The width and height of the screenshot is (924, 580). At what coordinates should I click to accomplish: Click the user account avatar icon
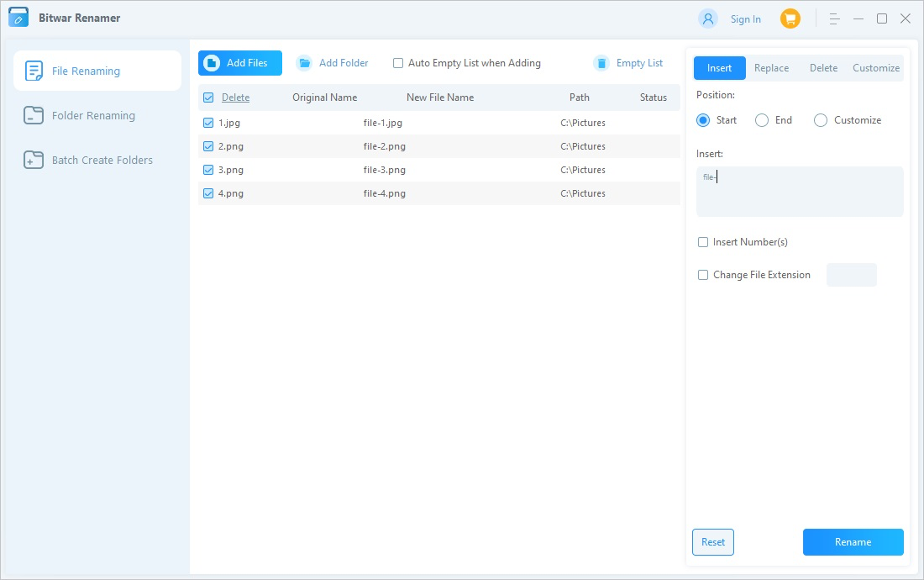coord(708,18)
